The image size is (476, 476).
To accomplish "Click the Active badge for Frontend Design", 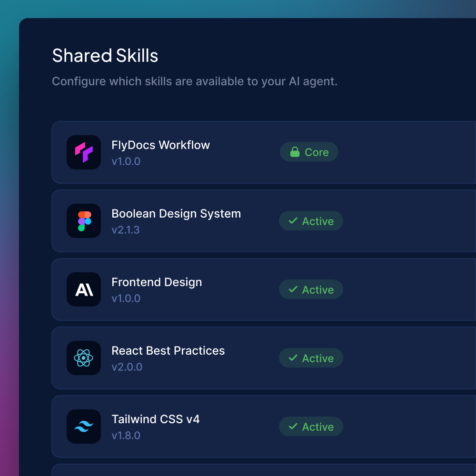I will (x=311, y=289).
